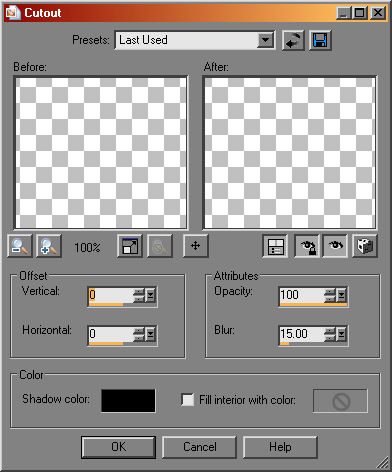Click the Blur value field

(x=301, y=334)
